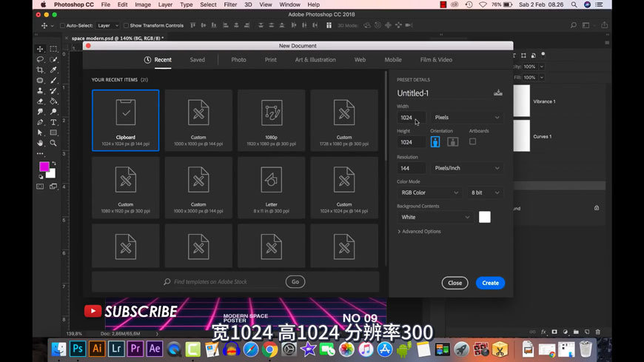
Task: Select the Pen tool
Action: [40, 122]
